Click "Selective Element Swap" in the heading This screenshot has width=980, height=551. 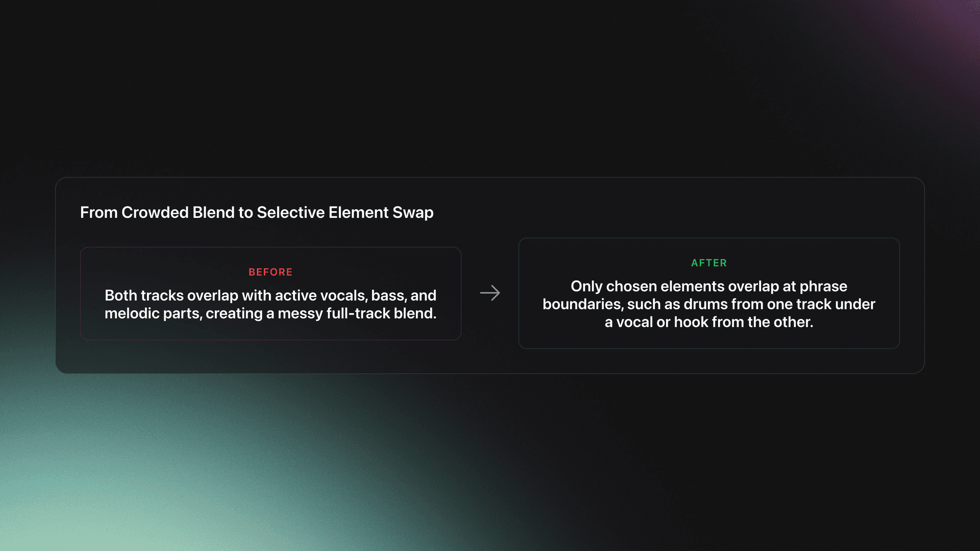click(345, 213)
